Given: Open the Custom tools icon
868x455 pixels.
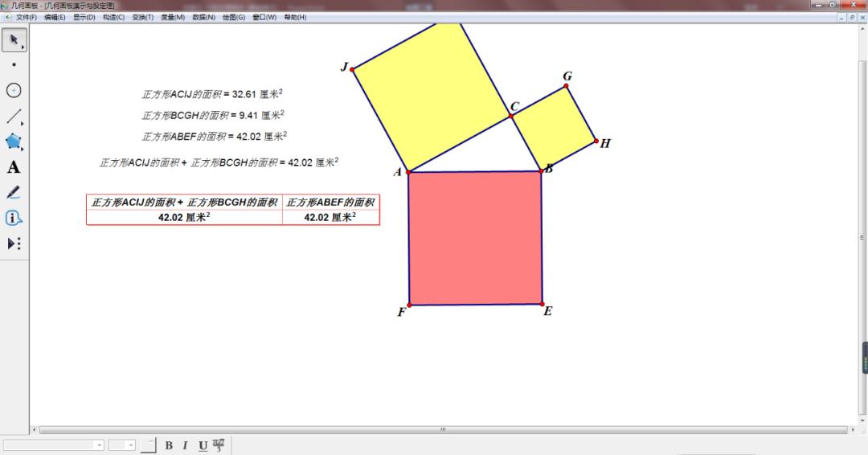Looking at the screenshot, I should pyautogui.click(x=14, y=244).
